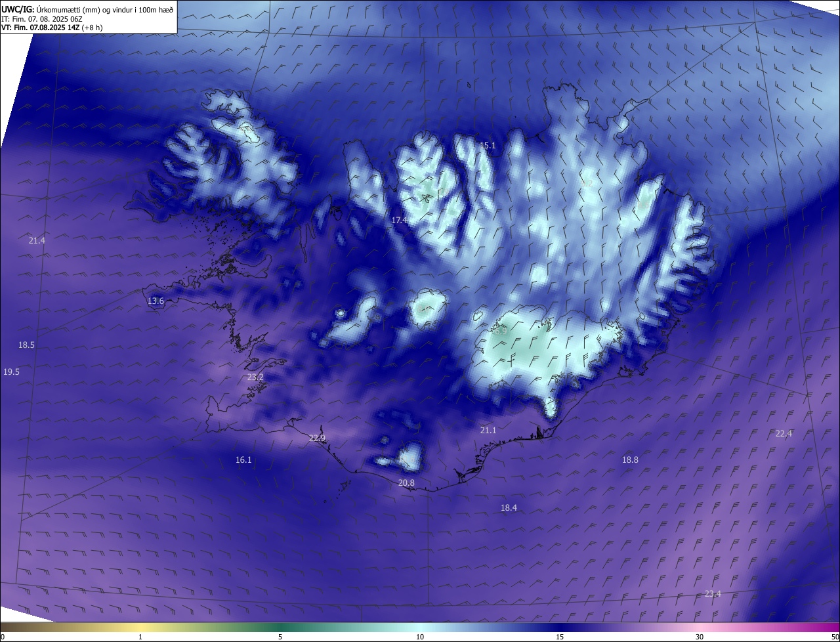Image resolution: width=840 pixels, height=642 pixels.
Task: Click the 21.4 value on the map
Action: point(37,241)
